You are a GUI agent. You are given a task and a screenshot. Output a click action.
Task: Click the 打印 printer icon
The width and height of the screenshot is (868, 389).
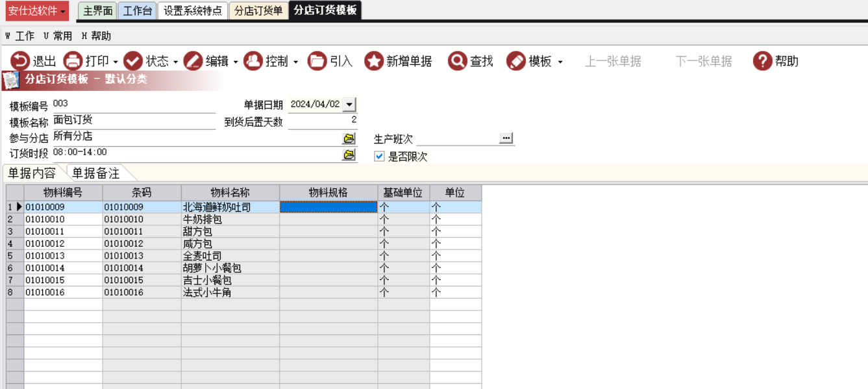pos(73,61)
